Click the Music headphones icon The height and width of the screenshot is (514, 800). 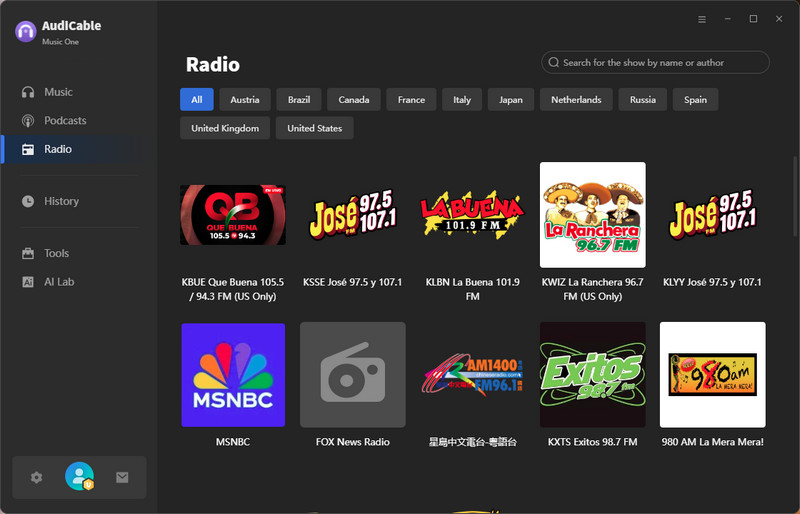tap(28, 92)
